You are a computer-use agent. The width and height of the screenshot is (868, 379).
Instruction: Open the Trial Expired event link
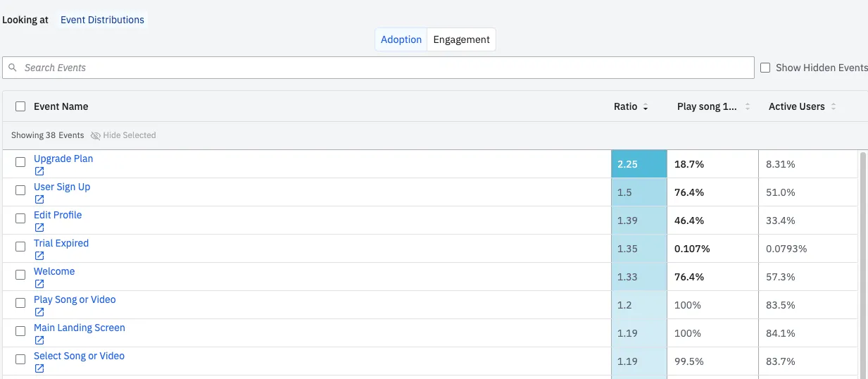(x=61, y=243)
